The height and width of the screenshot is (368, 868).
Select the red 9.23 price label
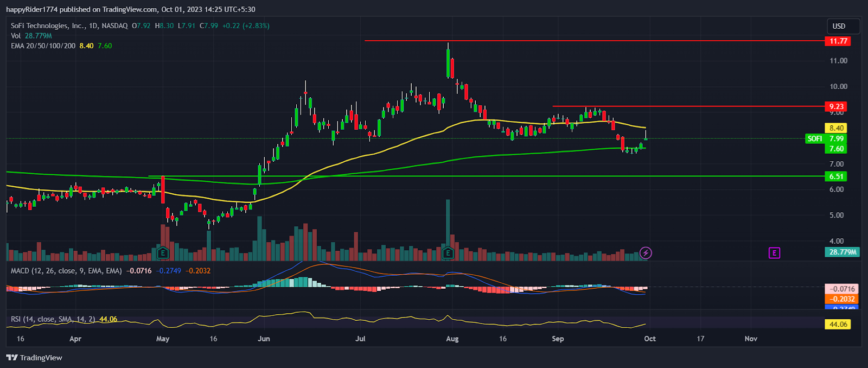pyautogui.click(x=835, y=106)
